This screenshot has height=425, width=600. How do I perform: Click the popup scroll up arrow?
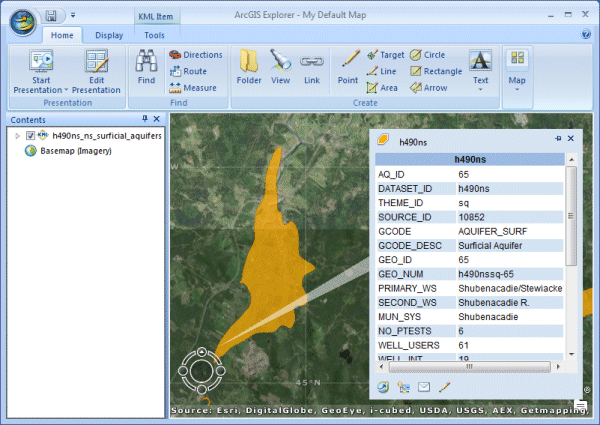pyautogui.click(x=571, y=160)
